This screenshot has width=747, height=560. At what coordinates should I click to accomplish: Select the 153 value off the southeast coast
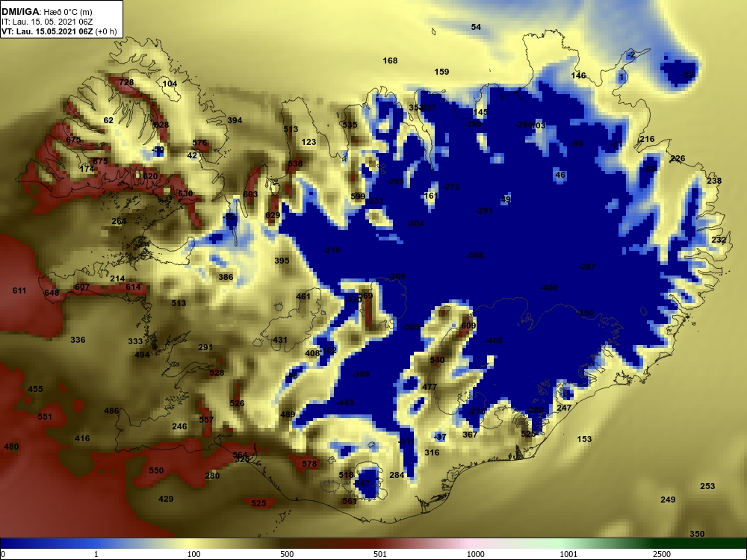point(584,439)
